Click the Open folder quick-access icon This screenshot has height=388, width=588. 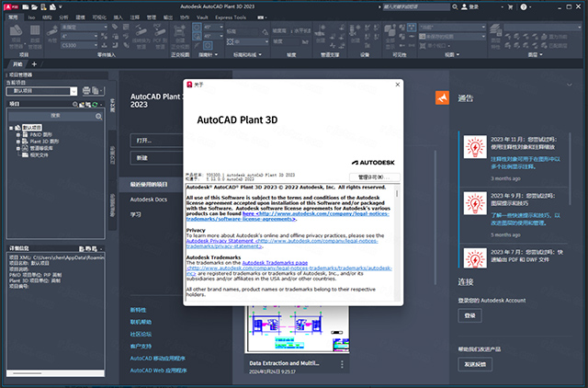pos(35,6)
